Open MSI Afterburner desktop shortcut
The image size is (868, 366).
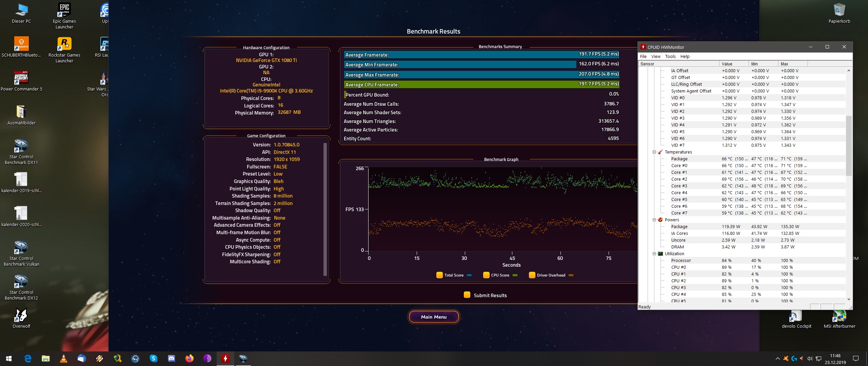tap(839, 316)
